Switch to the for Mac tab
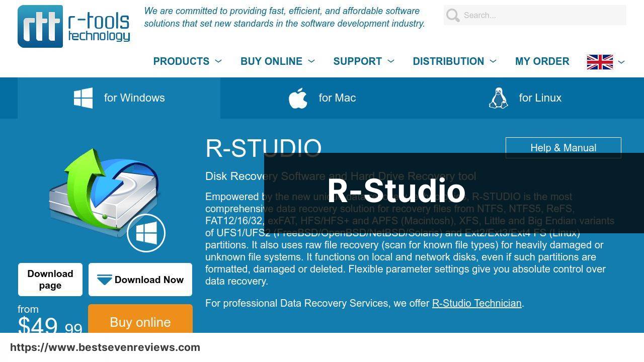644x362 pixels. pos(322,98)
